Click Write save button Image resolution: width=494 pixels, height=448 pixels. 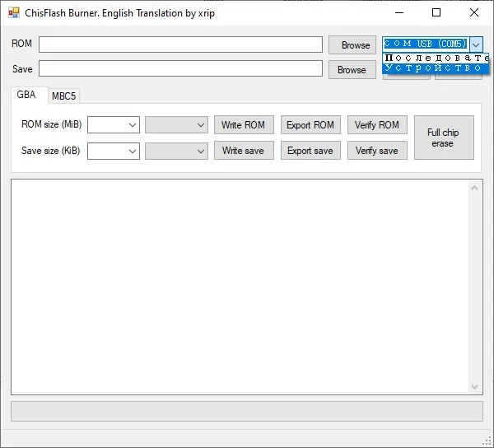coord(244,151)
